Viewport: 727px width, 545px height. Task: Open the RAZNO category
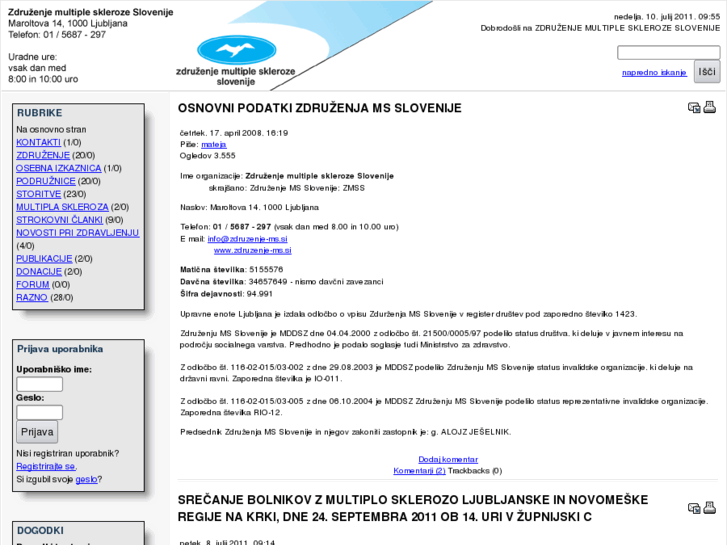point(32,298)
